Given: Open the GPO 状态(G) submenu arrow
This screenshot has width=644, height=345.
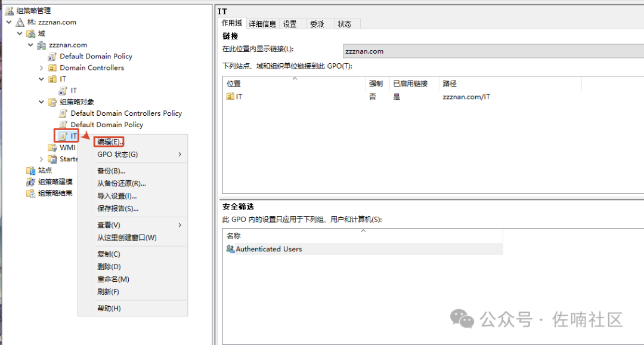Looking at the screenshot, I should coord(180,155).
